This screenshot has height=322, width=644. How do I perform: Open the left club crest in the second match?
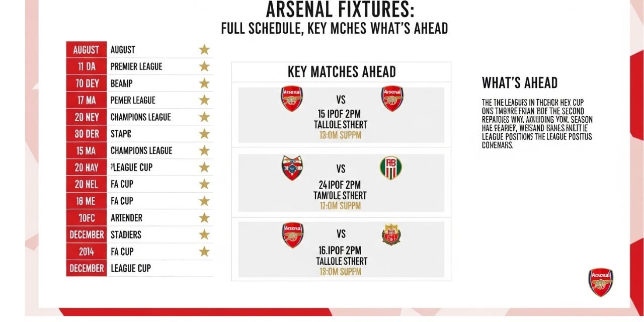pyautogui.click(x=292, y=168)
